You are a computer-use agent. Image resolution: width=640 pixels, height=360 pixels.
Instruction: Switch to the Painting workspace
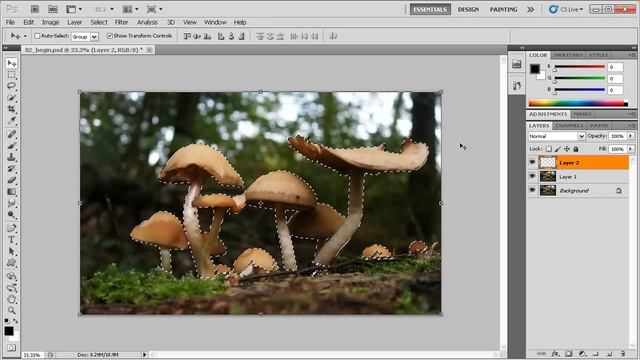[x=503, y=9]
